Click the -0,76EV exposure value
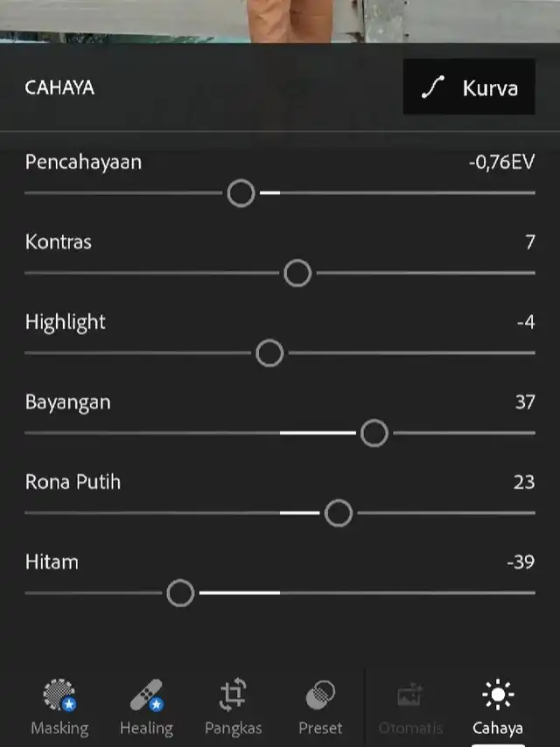Viewport: 560px width, 747px height. [502, 162]
